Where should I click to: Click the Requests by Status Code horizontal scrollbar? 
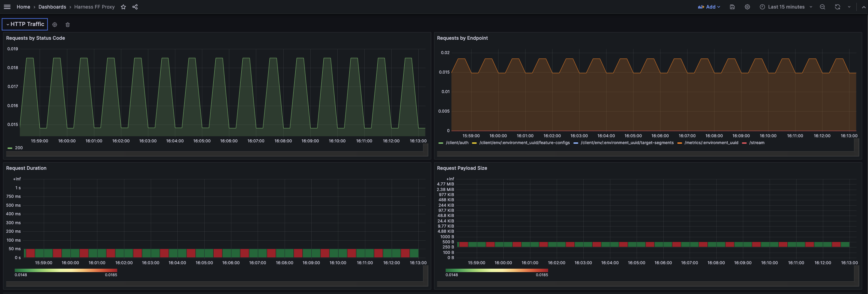215,154
